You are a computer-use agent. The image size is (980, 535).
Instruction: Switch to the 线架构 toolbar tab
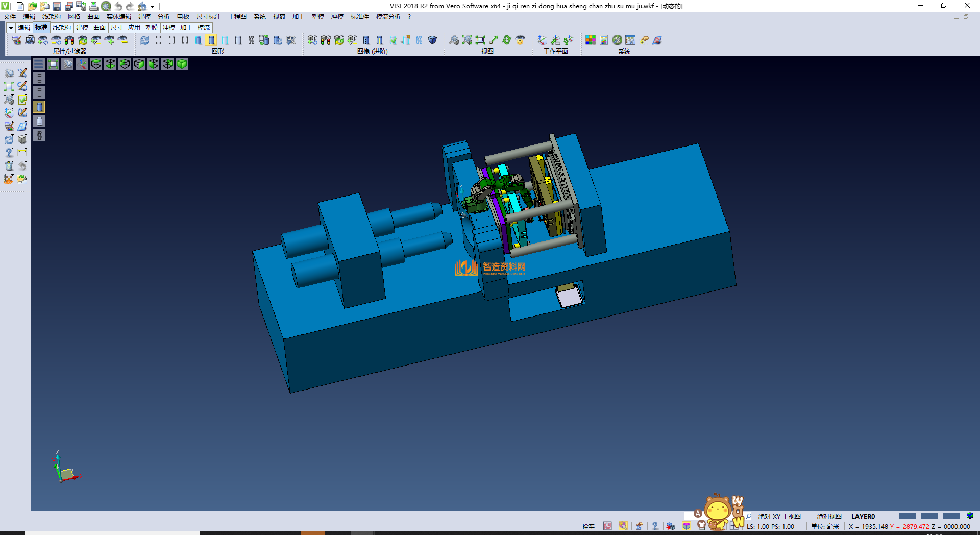[61, 28]
